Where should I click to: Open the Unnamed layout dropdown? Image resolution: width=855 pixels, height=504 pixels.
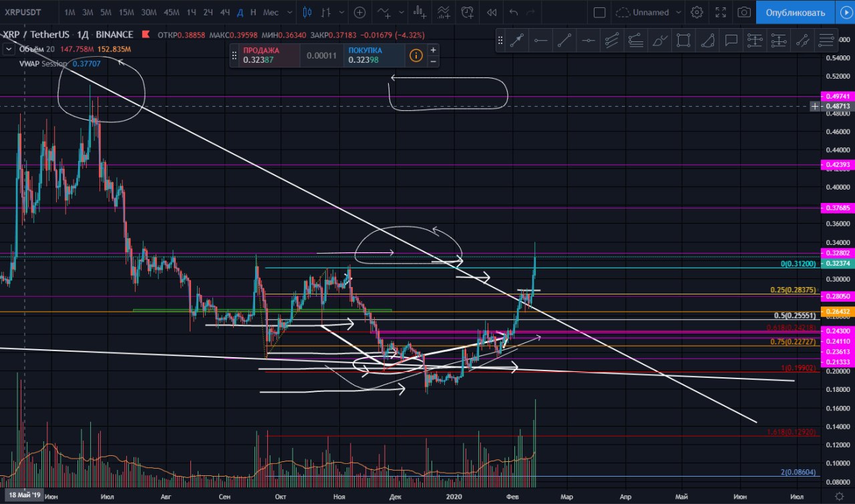679,12
